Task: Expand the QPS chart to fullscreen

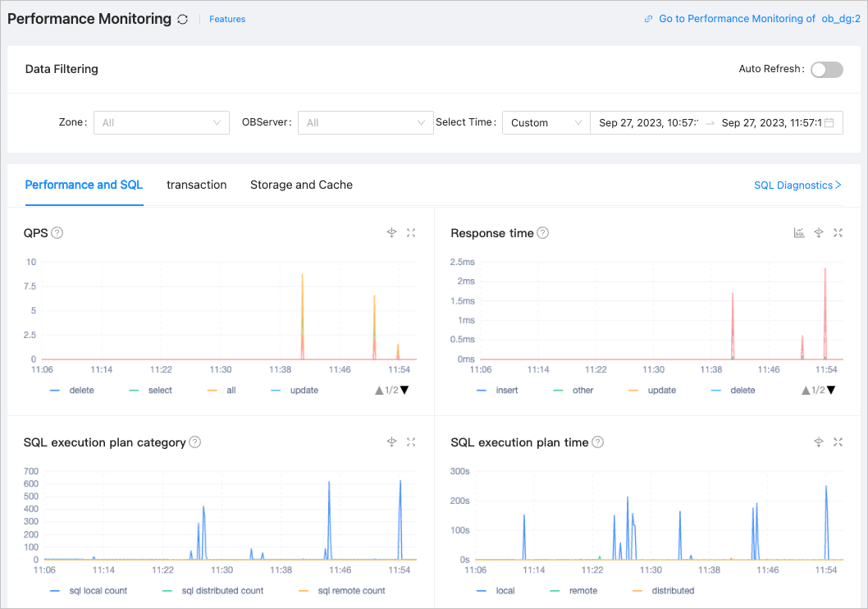Action: coord(411,233)
